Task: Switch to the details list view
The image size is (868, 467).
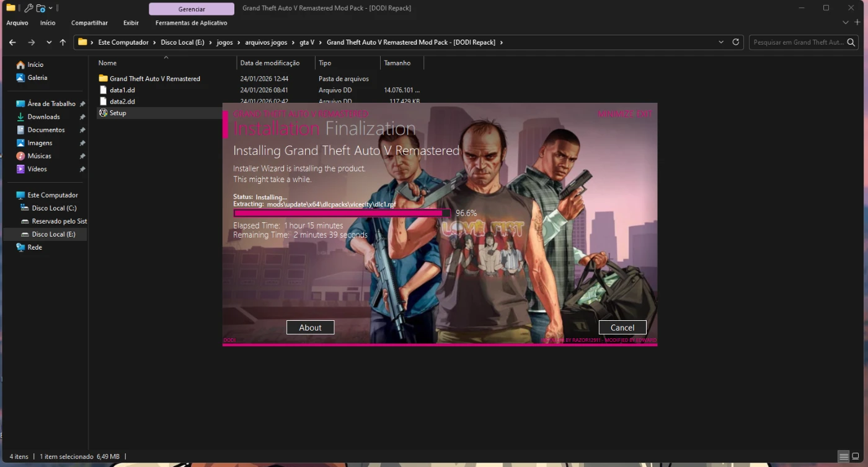Action: coord(843,456)
